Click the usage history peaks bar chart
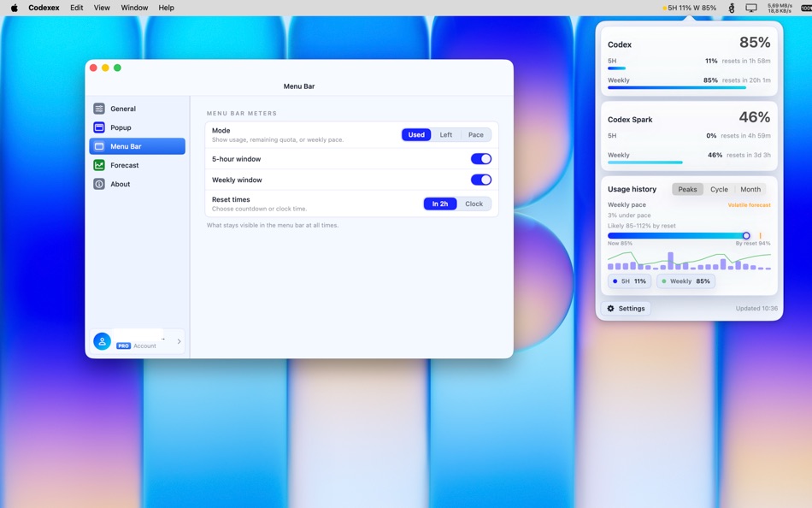Viewport: 812px width, 508px height. tap(689, 261)
